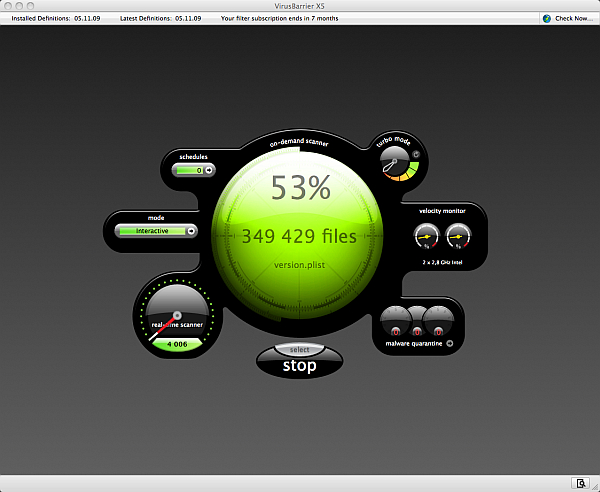This screenshot has height=492, width=600.
Task: Click the 'version.plist' file name
Action: [299, 265]
